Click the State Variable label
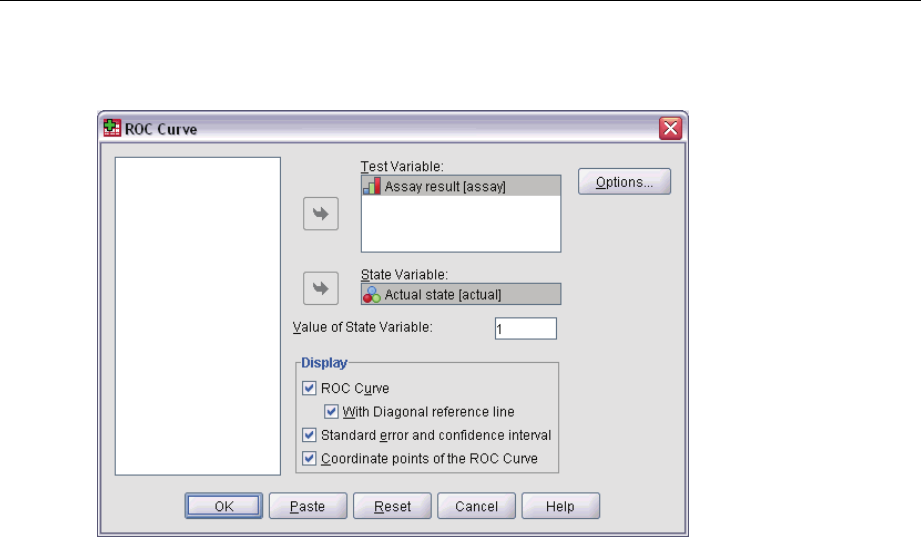Screen dimensions: 921x537 (x=404, y=274)
